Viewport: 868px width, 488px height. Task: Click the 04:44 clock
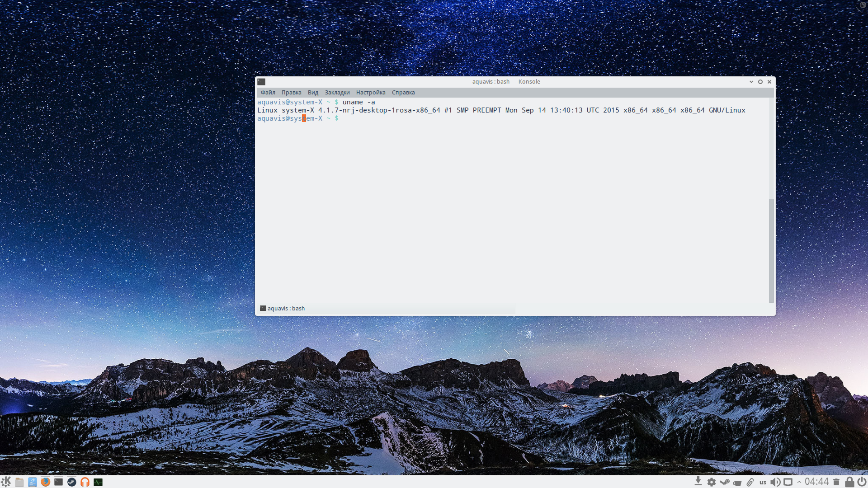[x=816, y=482]
